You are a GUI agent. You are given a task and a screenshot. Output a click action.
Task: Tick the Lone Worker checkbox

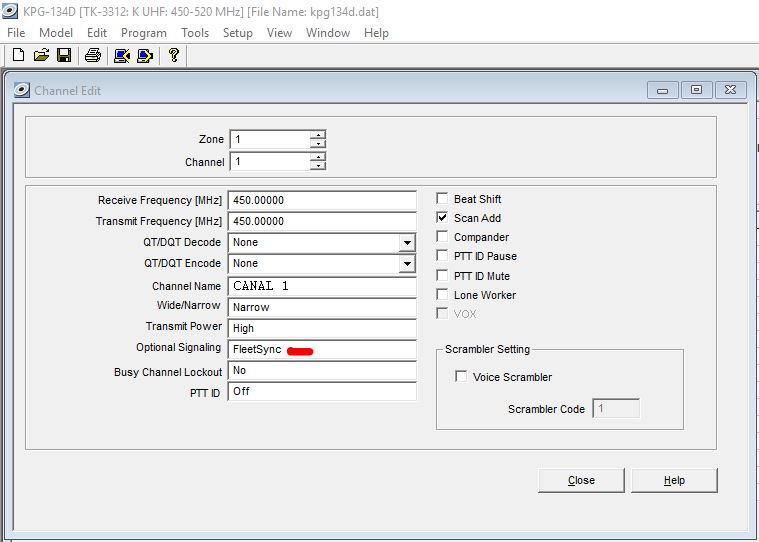coord(442,294)
